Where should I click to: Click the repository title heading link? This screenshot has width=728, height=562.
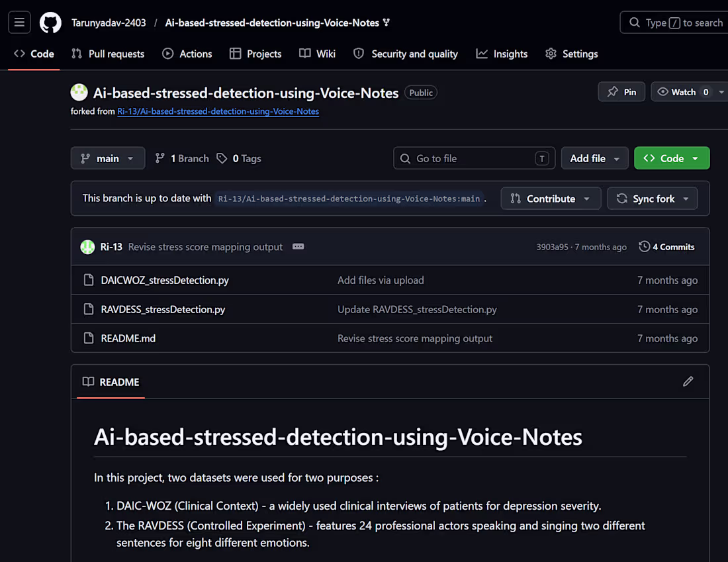click(246, 93)
